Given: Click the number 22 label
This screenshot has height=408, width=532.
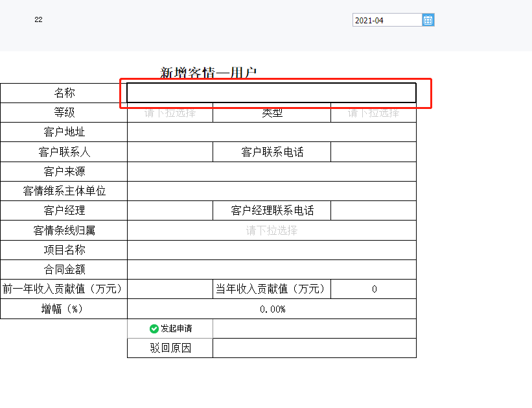Looking at the screenshot, I should click(x=38, y=19).
